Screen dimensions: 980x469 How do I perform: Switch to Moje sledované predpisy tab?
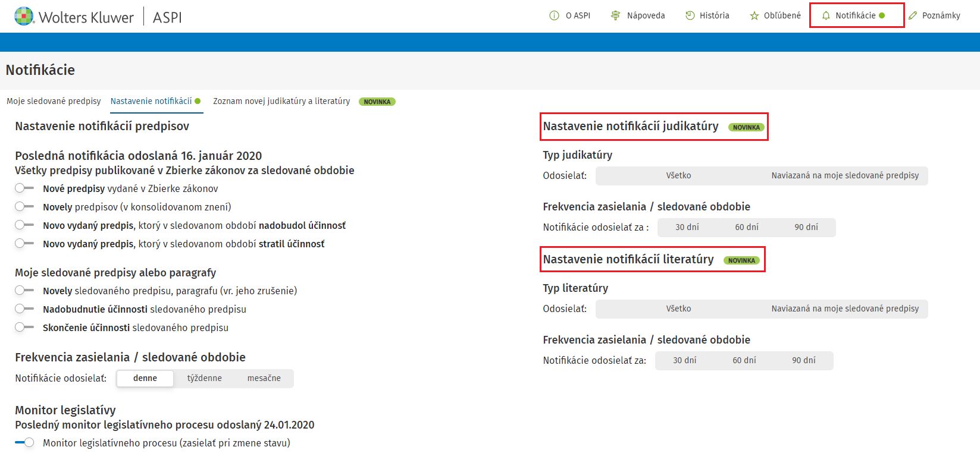click(x=54, y=101)
